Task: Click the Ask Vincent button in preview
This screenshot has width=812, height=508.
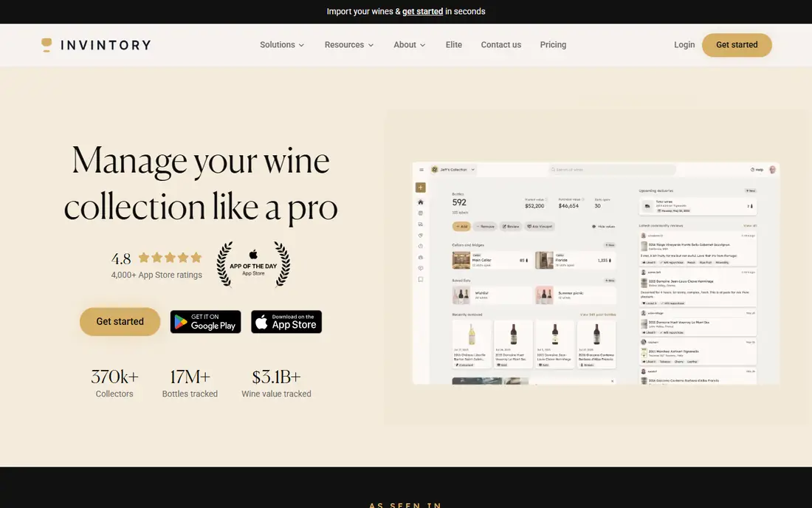Action: pos(540,226)
